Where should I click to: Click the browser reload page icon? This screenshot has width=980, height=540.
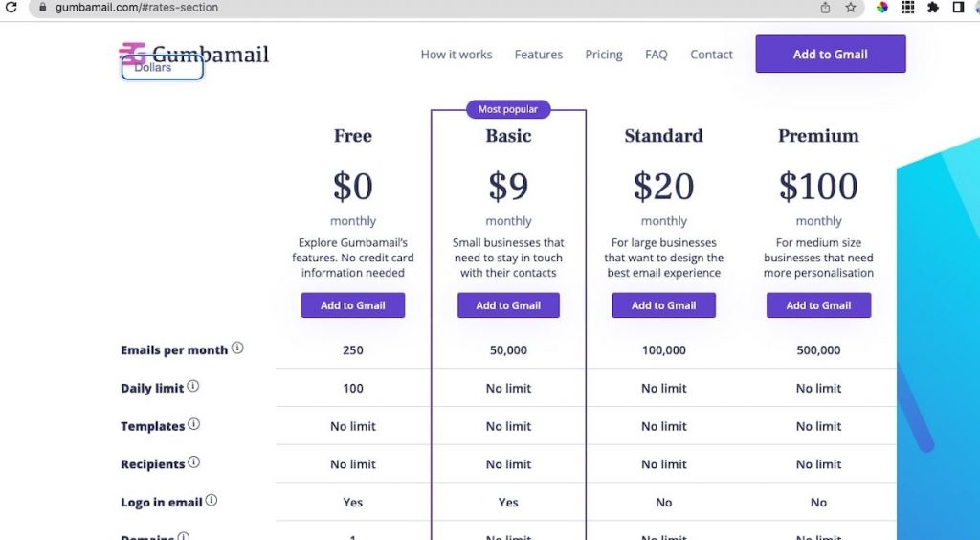point(11,8)
